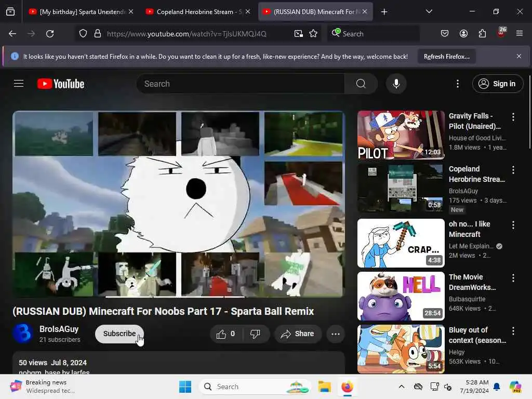This screenshot has height=399, width=532.
Task: Open a new tab
Action: tap(384, 12)
